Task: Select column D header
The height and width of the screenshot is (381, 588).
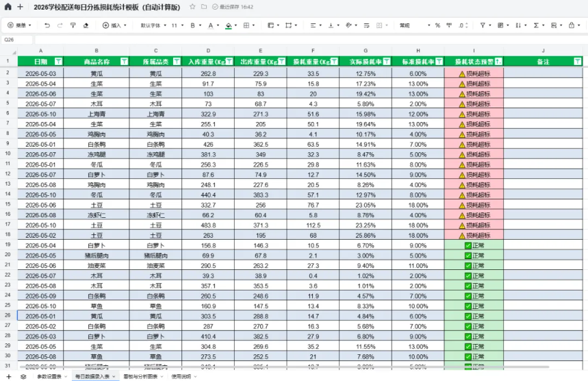Action: click(208, 51)
